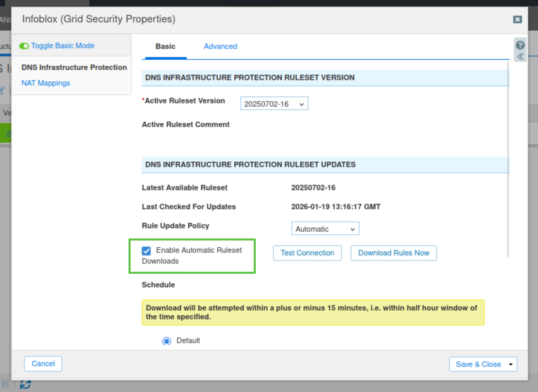538x392 pixels.
Task: Close the Grid Security Properties dialog
Action: (517, 19)
